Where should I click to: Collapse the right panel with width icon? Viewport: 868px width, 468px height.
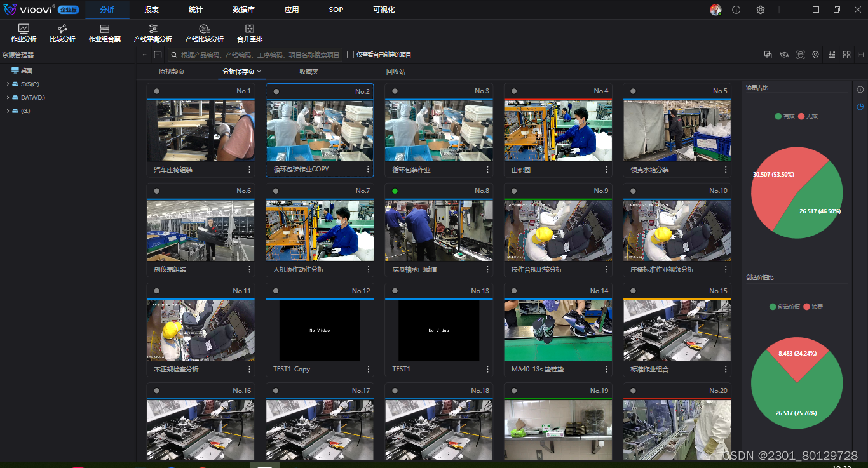861,55
